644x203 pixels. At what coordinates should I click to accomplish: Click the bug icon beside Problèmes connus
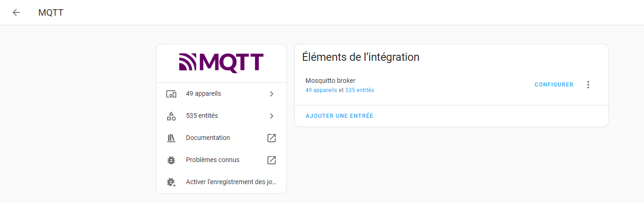[171, 160]
